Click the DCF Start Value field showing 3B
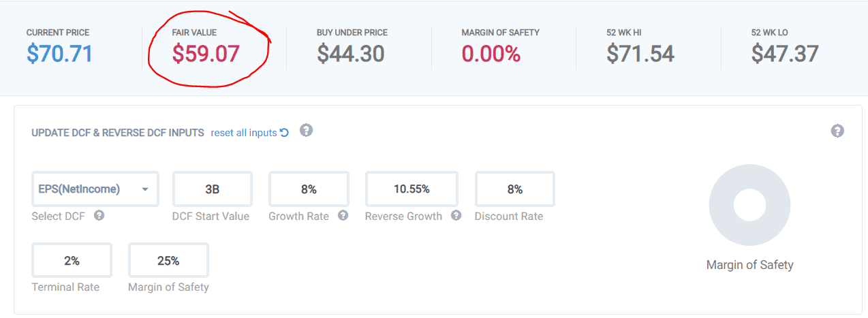The width and height of the screenshot is (868, 318). click(x=212, y=189)
